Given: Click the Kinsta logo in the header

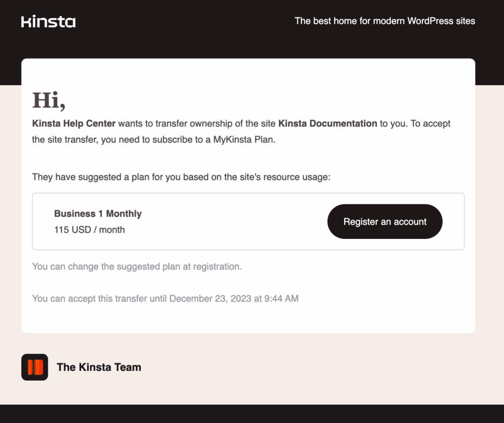Looking at the screenshot, I should (x=48, y=21).
